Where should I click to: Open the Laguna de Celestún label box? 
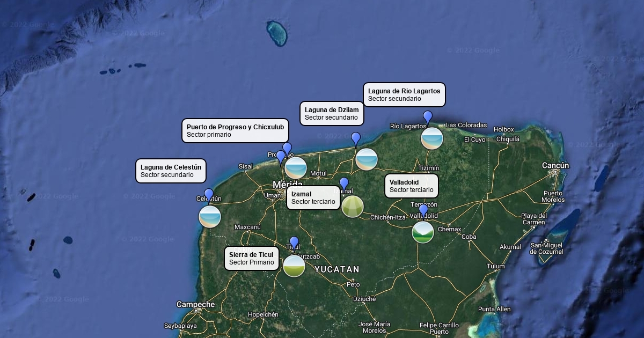pos(171,171)
